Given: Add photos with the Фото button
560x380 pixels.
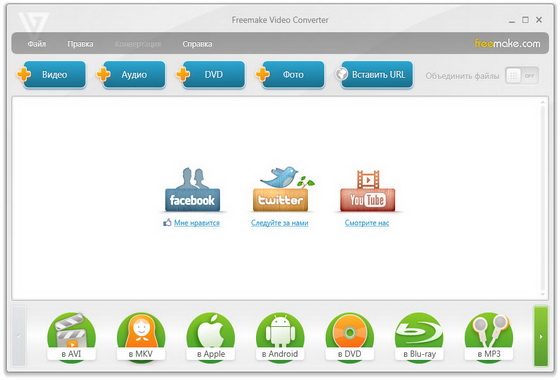Looking at the screenshot, I should (x=291, y=74).
